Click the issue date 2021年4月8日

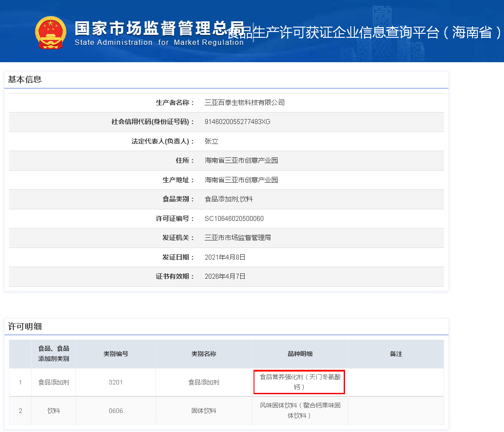[225, 257]
